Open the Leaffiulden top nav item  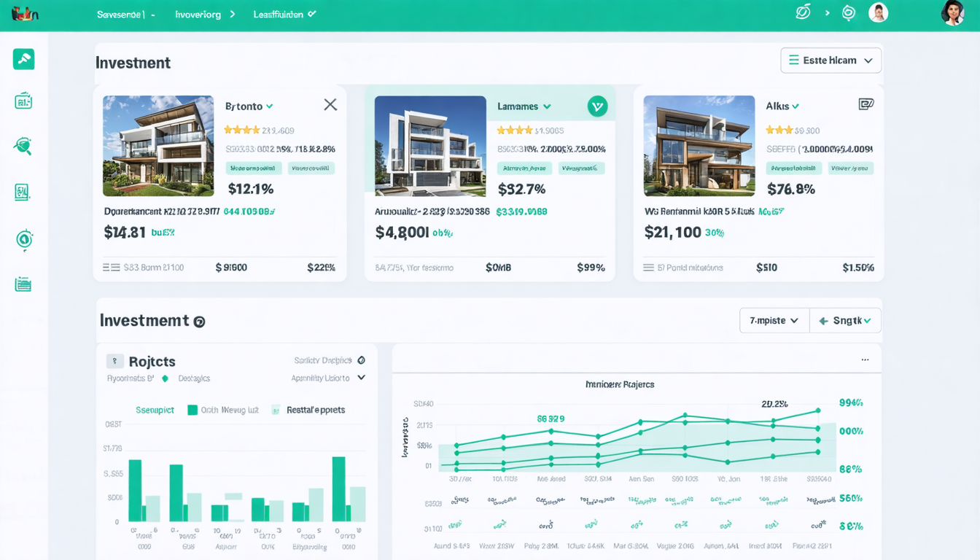click(284, 14)
